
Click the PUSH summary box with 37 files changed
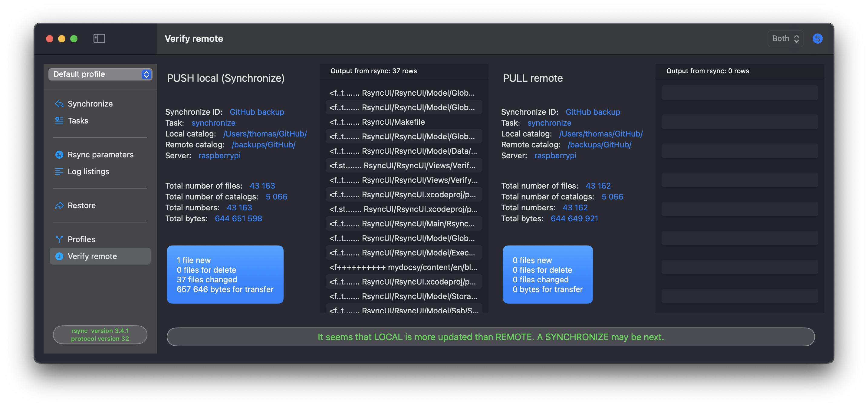coord(225,274)
